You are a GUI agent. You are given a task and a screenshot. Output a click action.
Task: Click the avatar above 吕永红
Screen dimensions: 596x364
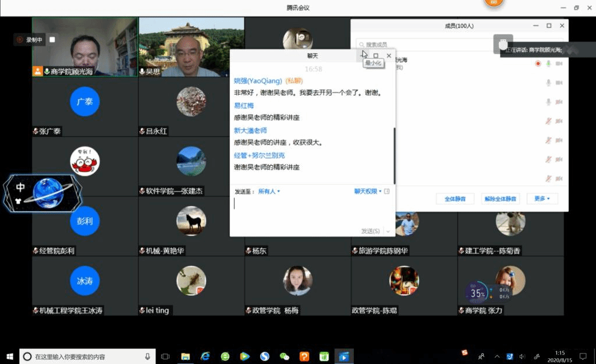[191, 101]
